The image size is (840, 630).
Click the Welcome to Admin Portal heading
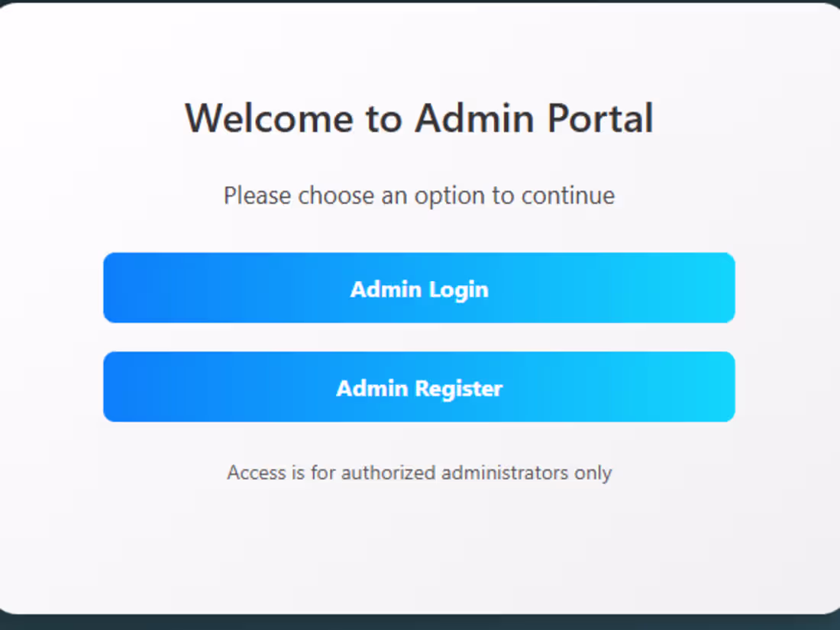pyautogui.click(x=419, y=118)
